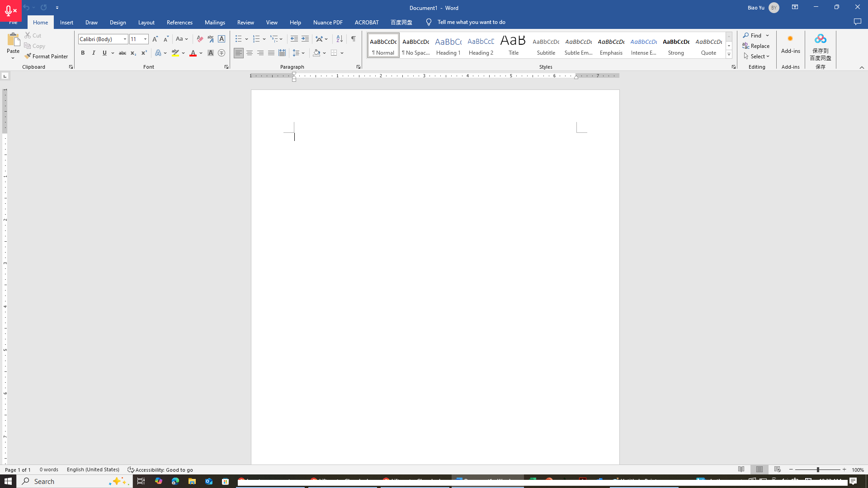
Task: Switch to the Insert tab
Action: (x=66, y=22)
